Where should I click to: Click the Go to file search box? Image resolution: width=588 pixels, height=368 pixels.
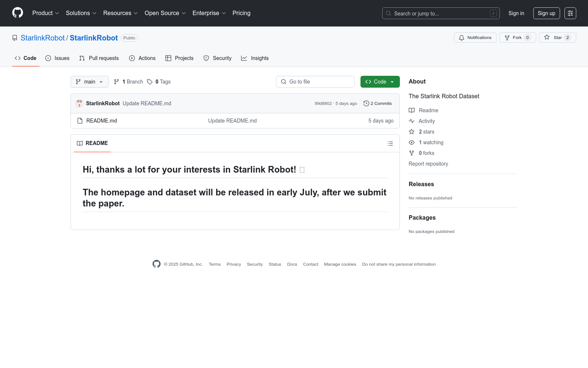(315, 82)
